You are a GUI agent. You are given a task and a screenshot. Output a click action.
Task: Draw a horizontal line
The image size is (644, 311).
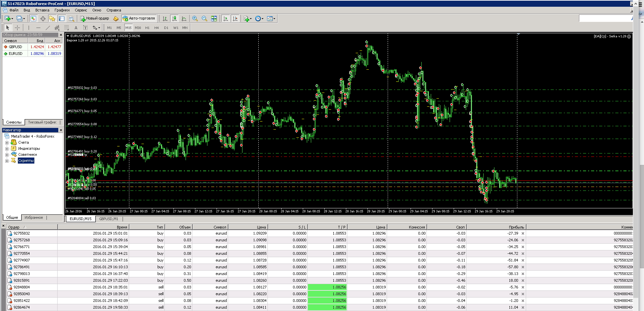pos(38,28)
